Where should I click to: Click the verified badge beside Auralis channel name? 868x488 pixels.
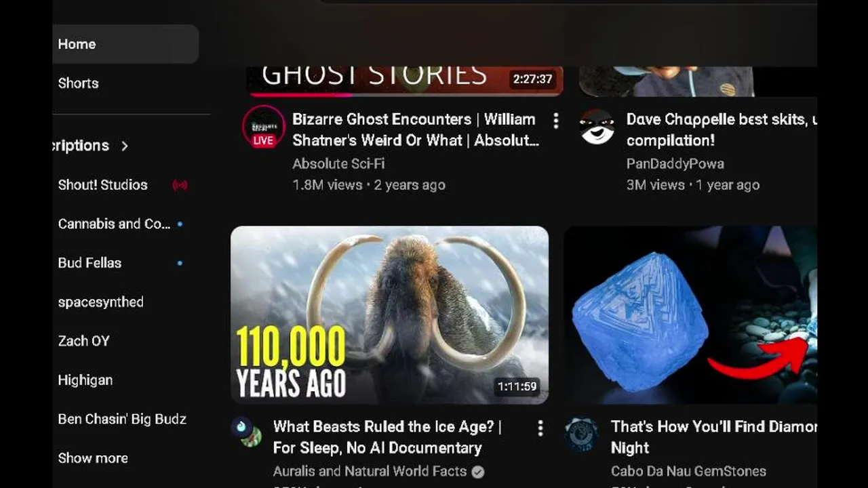tap(478, 472)
